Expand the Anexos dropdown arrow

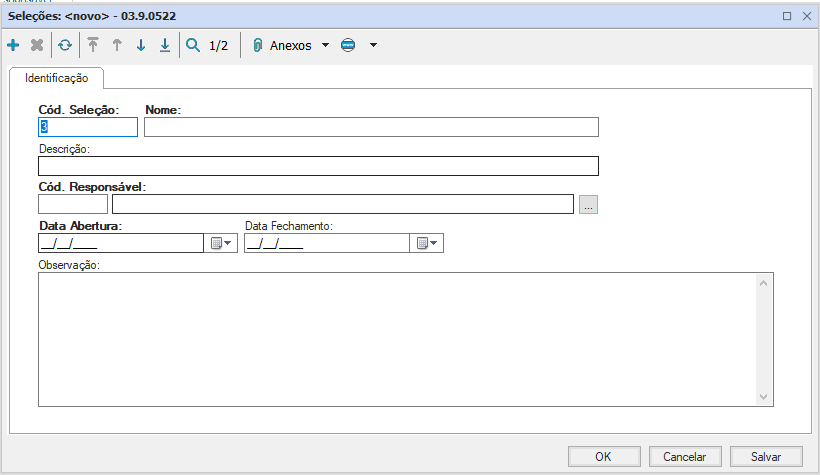[x=325, y=46]
